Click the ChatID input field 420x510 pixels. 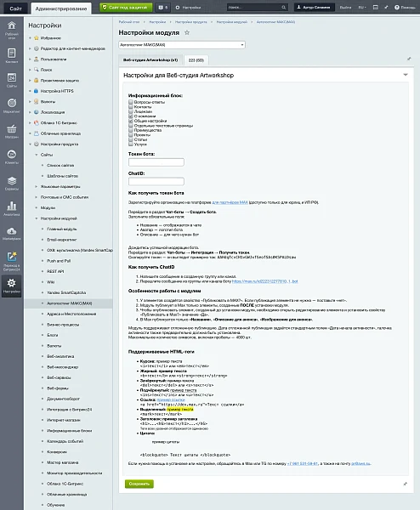[156, 181]
